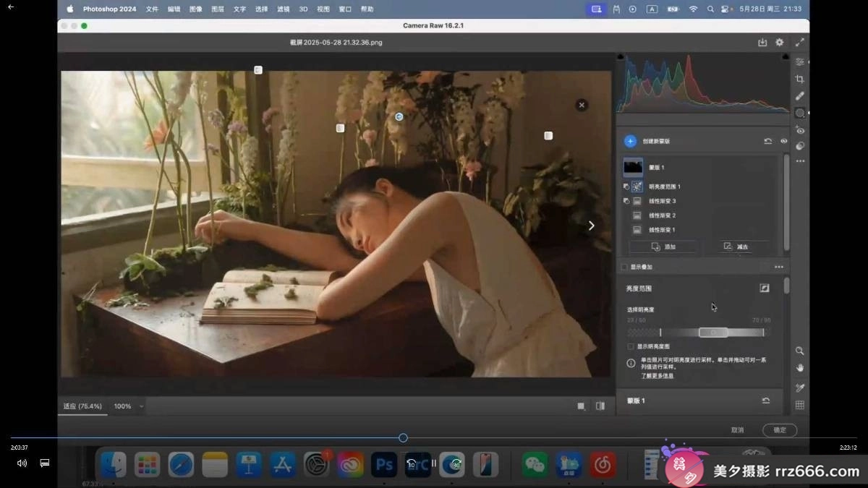Select the 蒙版 1 mask thumbnail
The image size is (868, 488).
tap(633, 167)
